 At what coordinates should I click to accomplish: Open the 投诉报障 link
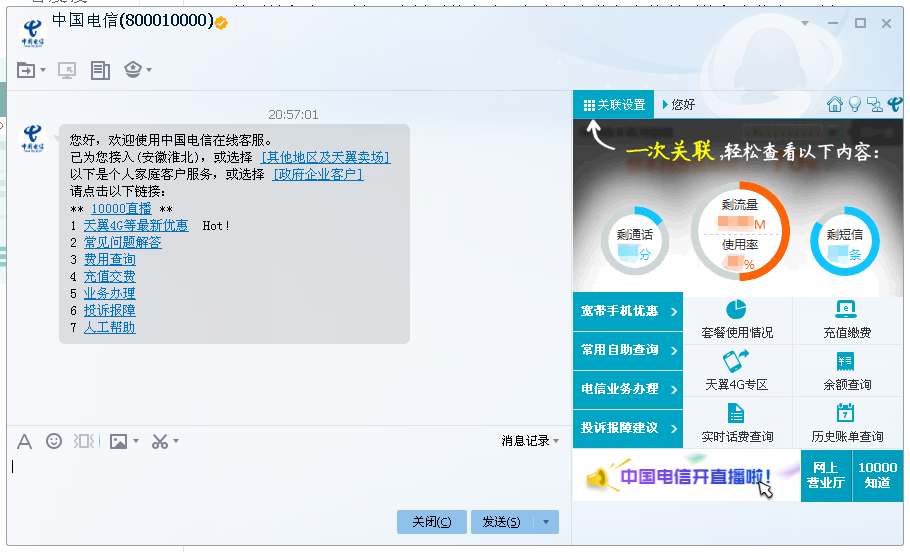(110, 310)
